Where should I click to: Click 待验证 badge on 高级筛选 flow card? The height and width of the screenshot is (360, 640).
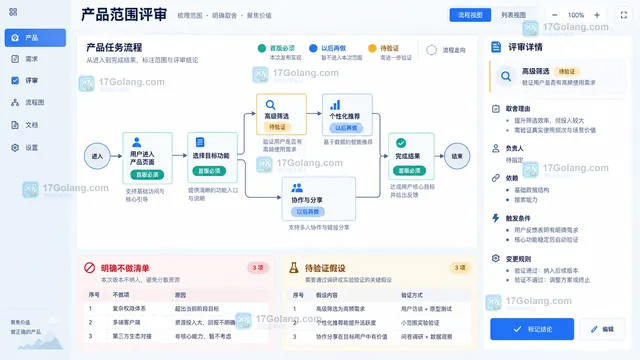278,127
